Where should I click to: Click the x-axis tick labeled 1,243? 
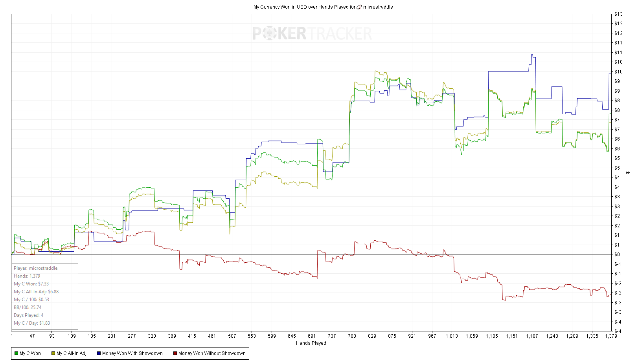(552, 336)
